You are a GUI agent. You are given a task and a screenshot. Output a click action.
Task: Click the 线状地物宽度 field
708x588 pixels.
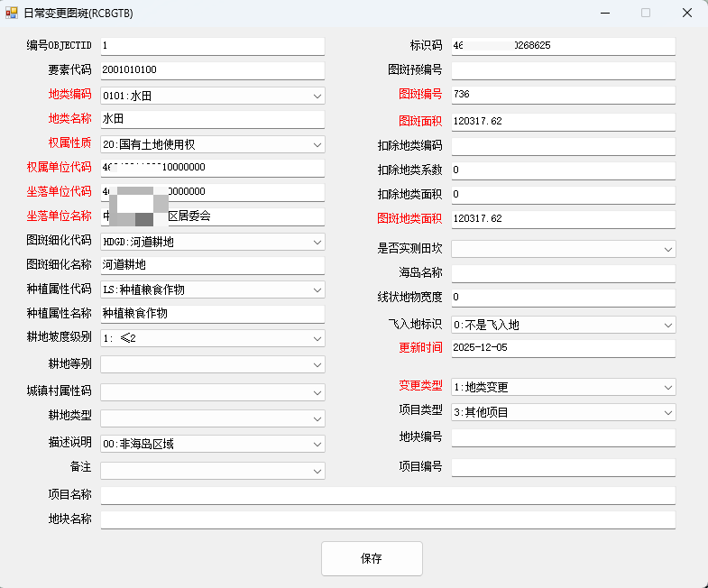click(x=564, y=299)
